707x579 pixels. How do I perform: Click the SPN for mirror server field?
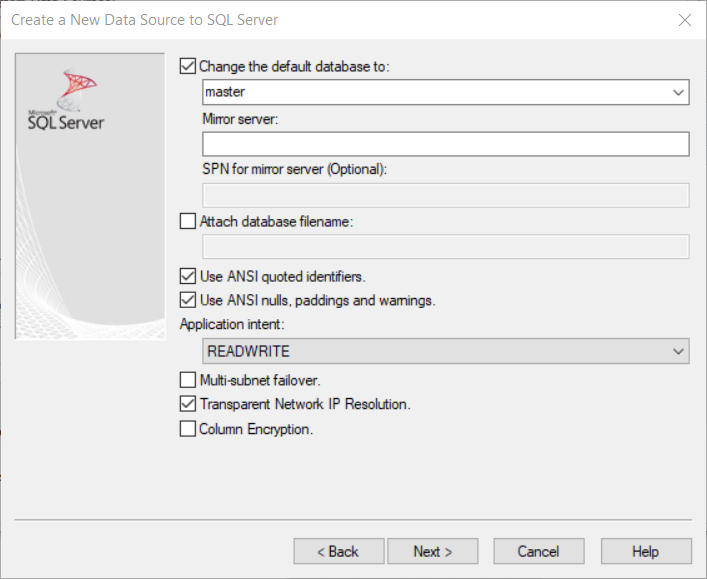coord(446,195)
